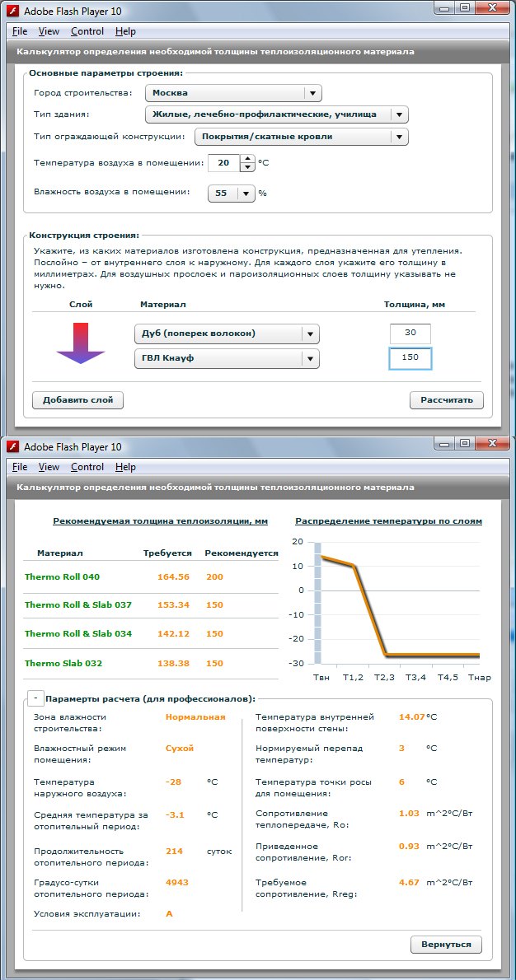Minimize the top Flash Player window
The height and width of the screenshot is (980, 516).
(x=444, y=7)
